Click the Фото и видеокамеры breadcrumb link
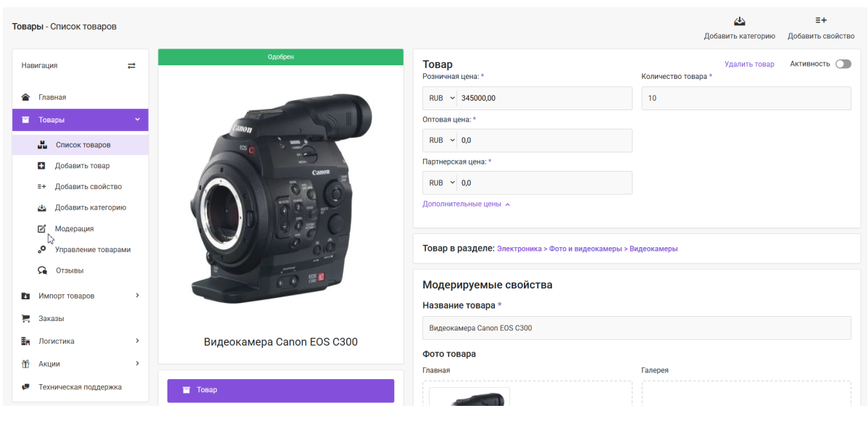The width and height of the screenshot is (868, 424). coord(585,249)
